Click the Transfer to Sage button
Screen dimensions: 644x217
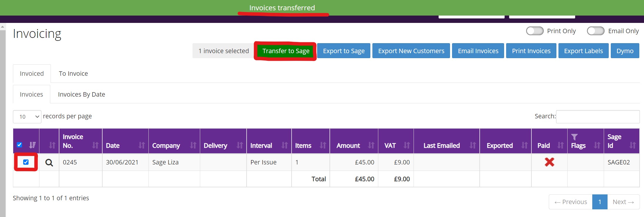click(x=286, y=51)
